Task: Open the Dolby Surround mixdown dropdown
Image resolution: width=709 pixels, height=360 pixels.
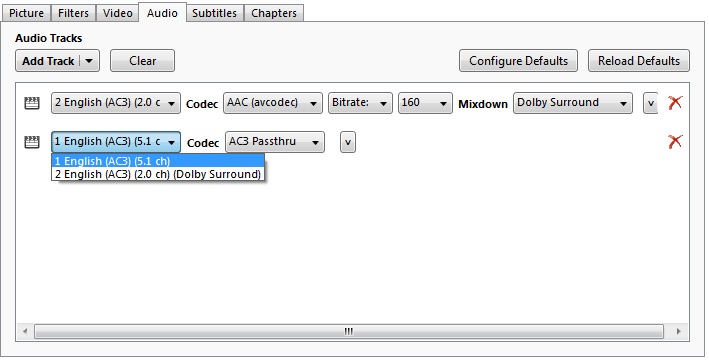Action: click(x=572, y=103)
